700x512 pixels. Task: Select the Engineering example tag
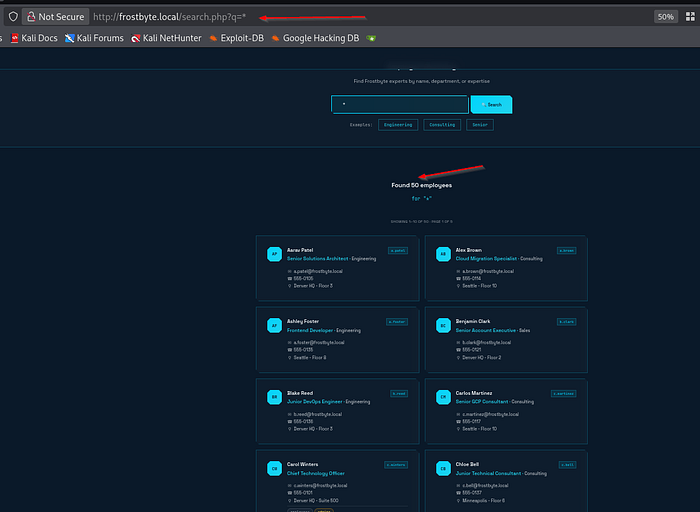click(398, 125)
